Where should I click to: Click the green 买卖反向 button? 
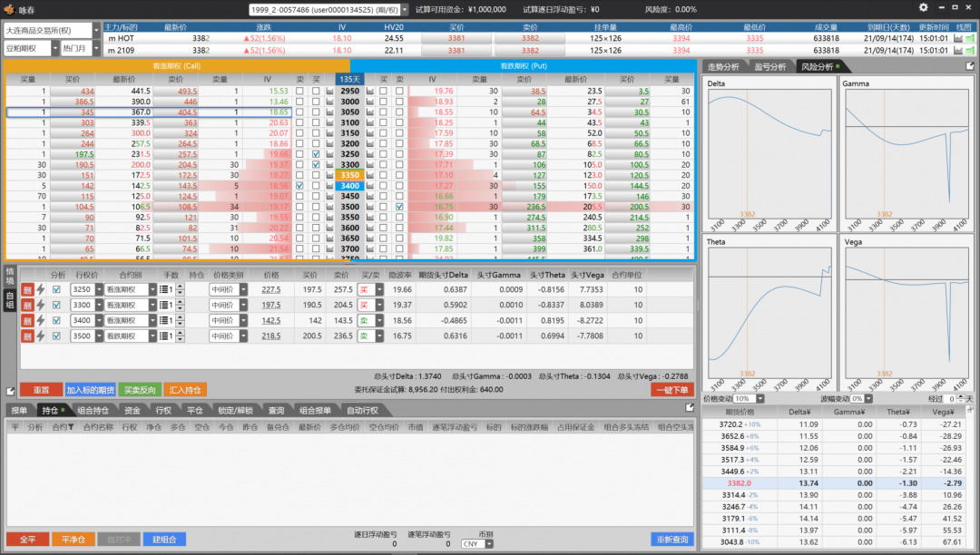tap(140, 390)
